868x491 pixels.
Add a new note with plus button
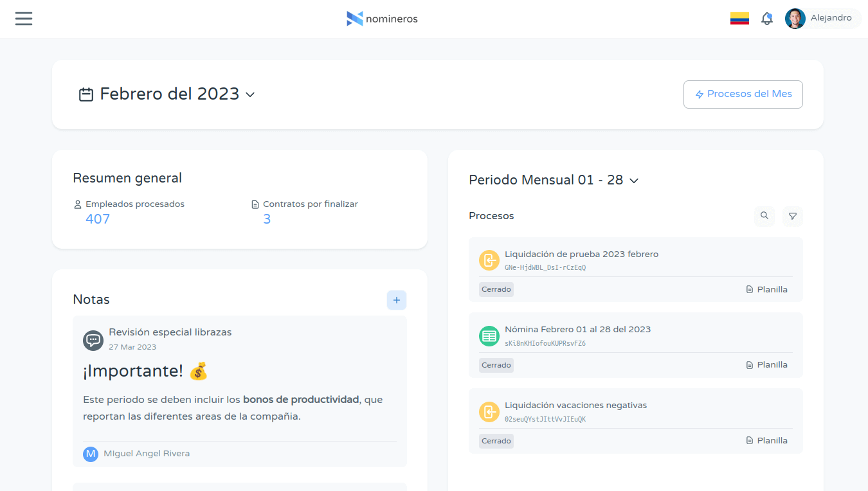[x=397, y=300]
